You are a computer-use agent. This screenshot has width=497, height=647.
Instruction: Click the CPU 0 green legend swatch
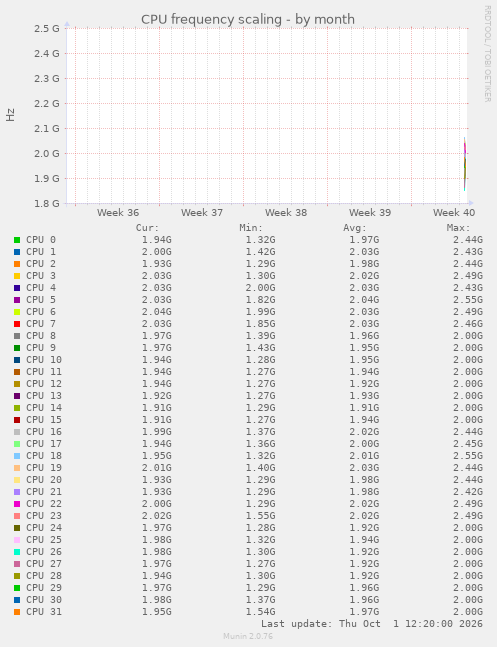pos(17,240)
